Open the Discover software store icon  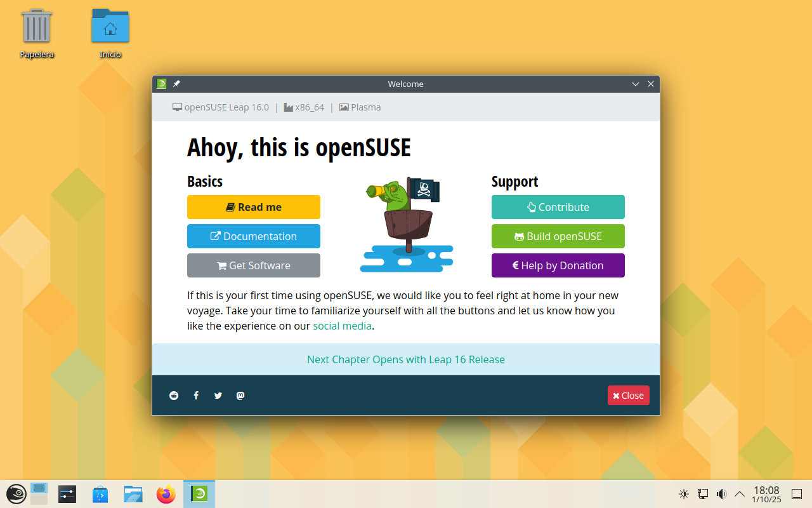click(x=100, y=494)
